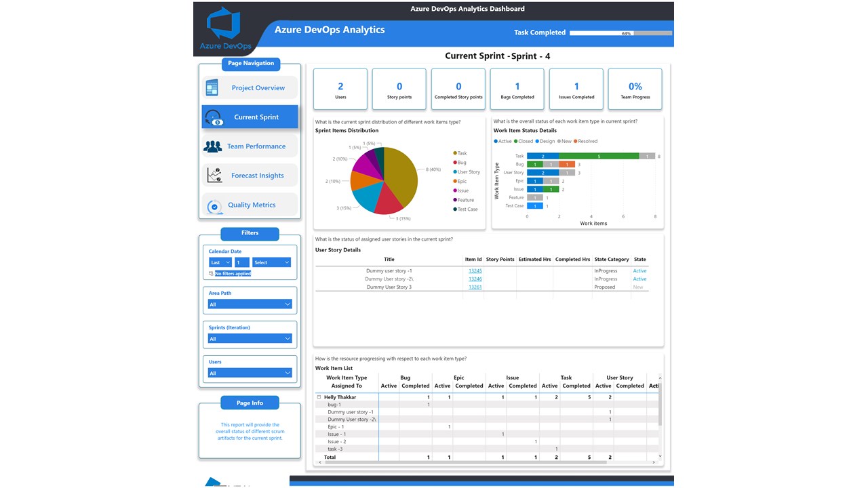The width and height of the screenshot is (868, 488).
Task: Click the filter eraser icon under Calendar Date
Action: [211, 273]
